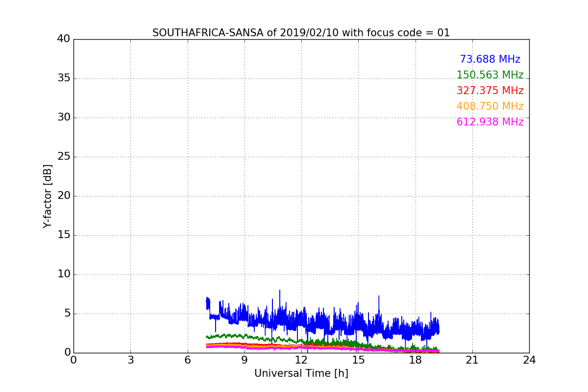Click the x-axis tick label 6
588x392 pixels.
188,360
